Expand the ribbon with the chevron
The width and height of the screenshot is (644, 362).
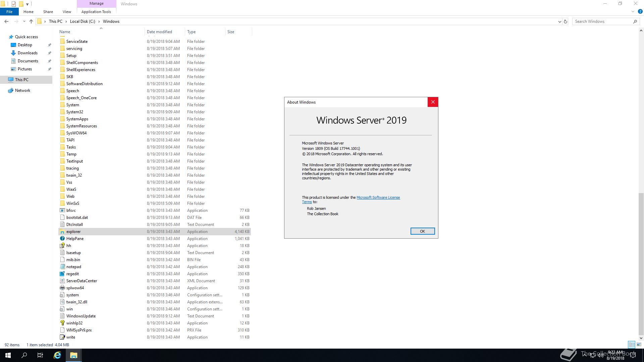click(633, 11)
